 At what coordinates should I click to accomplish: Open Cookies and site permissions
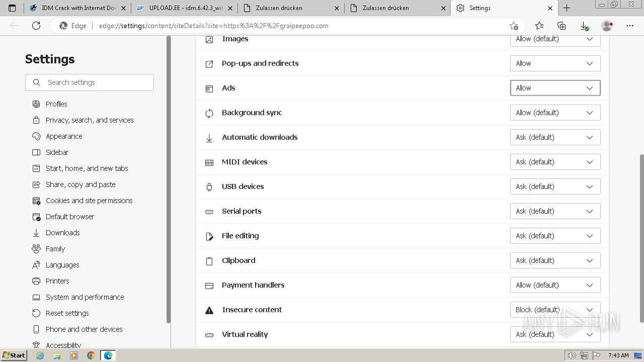pyautogui.click(x=90, y=201)
